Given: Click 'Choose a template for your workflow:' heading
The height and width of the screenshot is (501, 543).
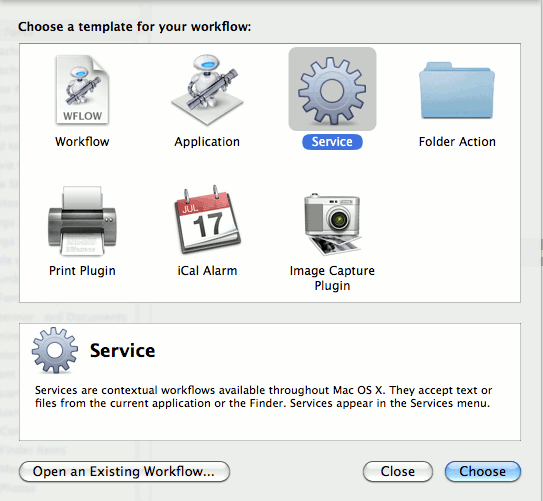Looking at the screenshot, I should (134, 27).
